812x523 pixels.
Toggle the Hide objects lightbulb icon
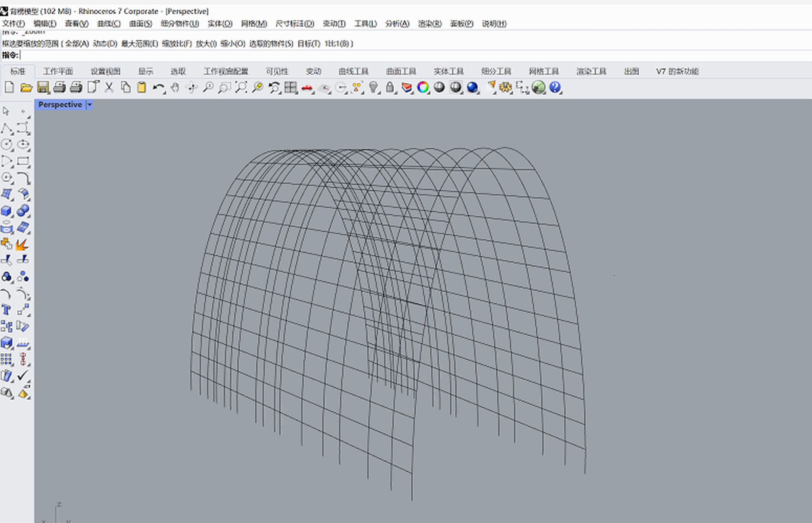point(373,87)
